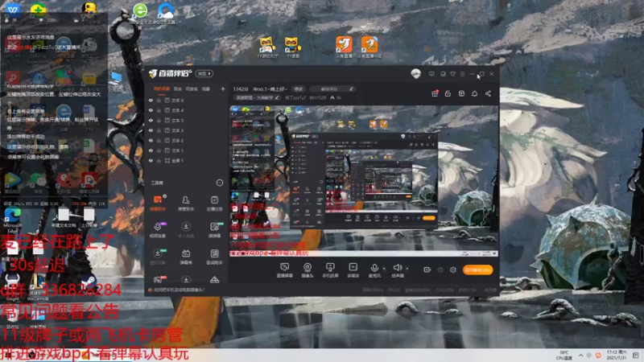Open the 歌词助手 tool
This screenshot has height=362, width=644.
point(214,257)
